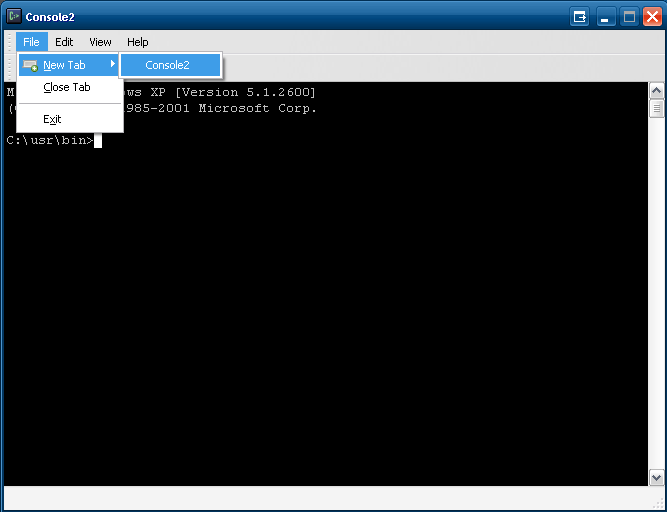Expand the New Tab submenu arrow
This screenshot has height=512, width=667.
113,64
